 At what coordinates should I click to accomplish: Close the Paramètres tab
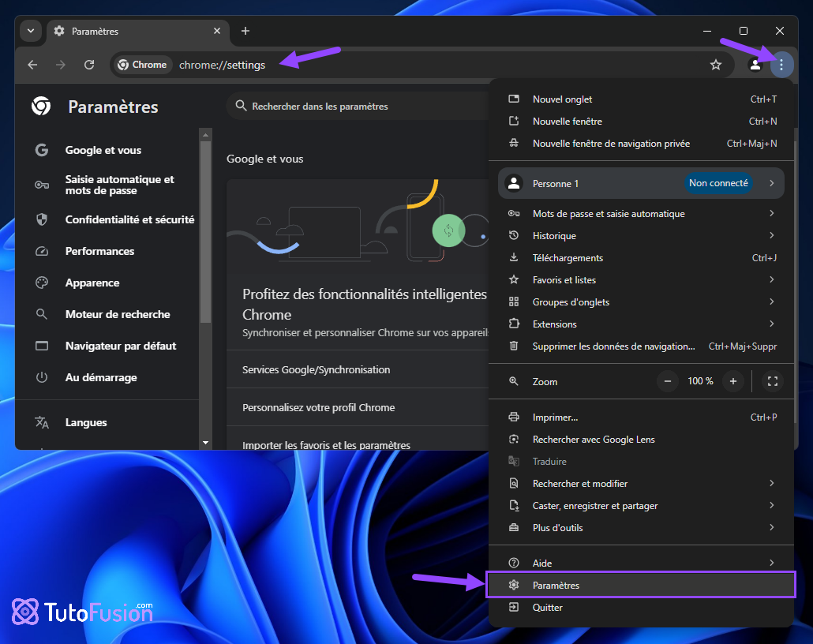(217, 31)
